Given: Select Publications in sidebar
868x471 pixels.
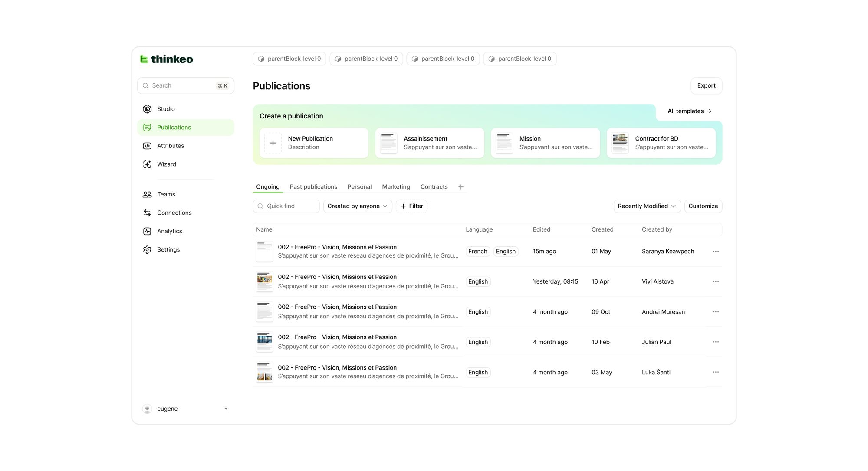Looking at the screenshot, I should click(x=185, y=128).
